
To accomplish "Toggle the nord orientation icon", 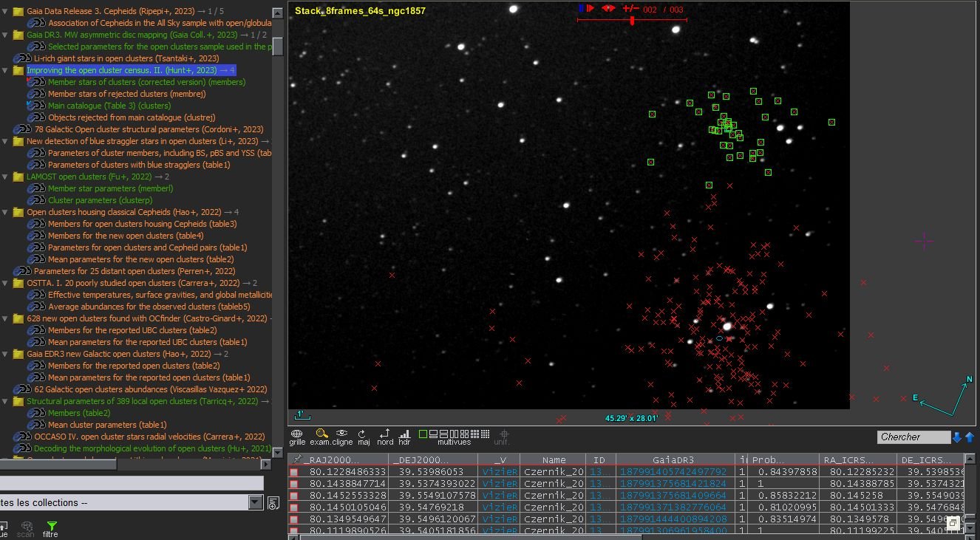I will pos(384,434).
